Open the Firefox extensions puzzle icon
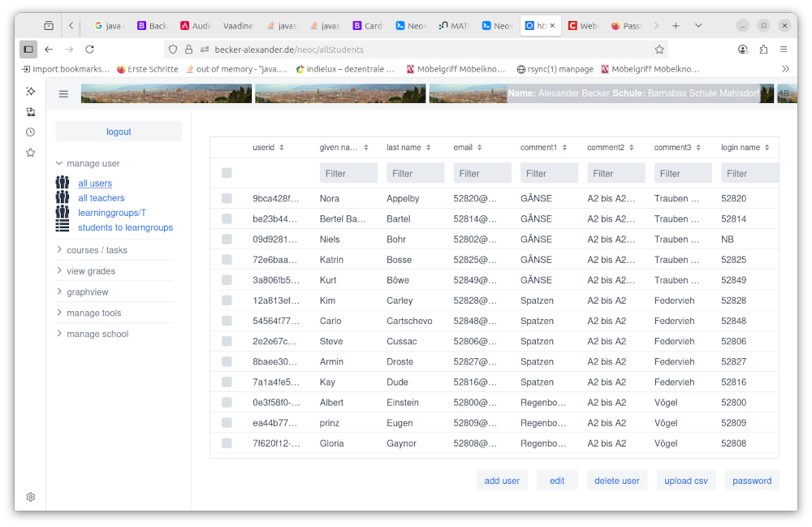 pyautogui.click(x=763, y=50)
